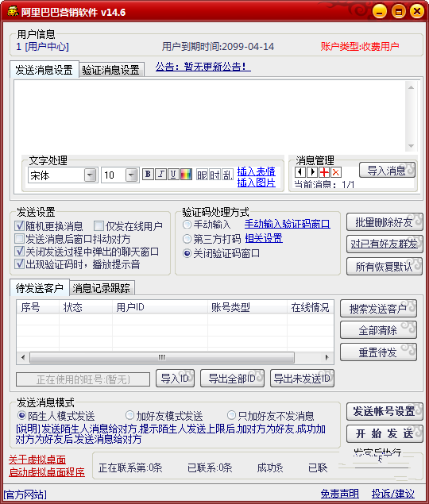The width and height of the screenshot is (429, 504).
Task: Toggle italic text formatting
Action: [x=160, y=174]
